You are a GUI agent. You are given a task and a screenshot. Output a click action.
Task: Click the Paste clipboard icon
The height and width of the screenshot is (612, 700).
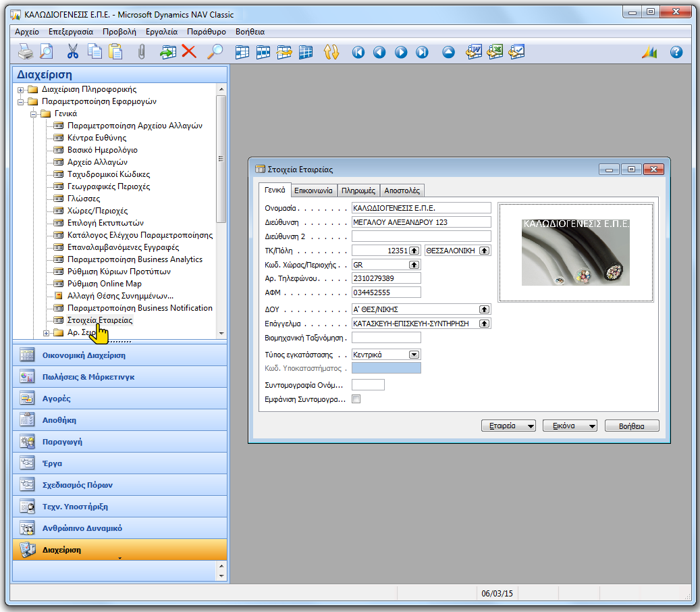pos(115,52)
